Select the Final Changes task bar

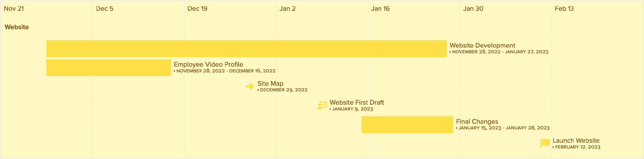(407, 125)
